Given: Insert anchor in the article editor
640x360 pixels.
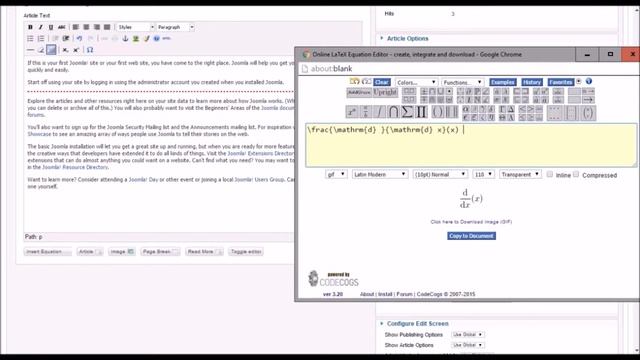Looking at the screenshot, I should [x=125, y=38].
